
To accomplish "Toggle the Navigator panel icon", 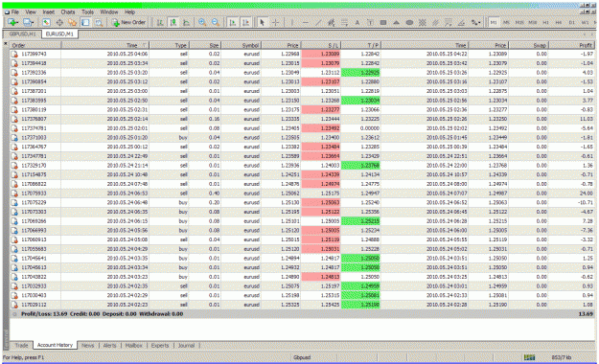I will (x=72, y=23).
